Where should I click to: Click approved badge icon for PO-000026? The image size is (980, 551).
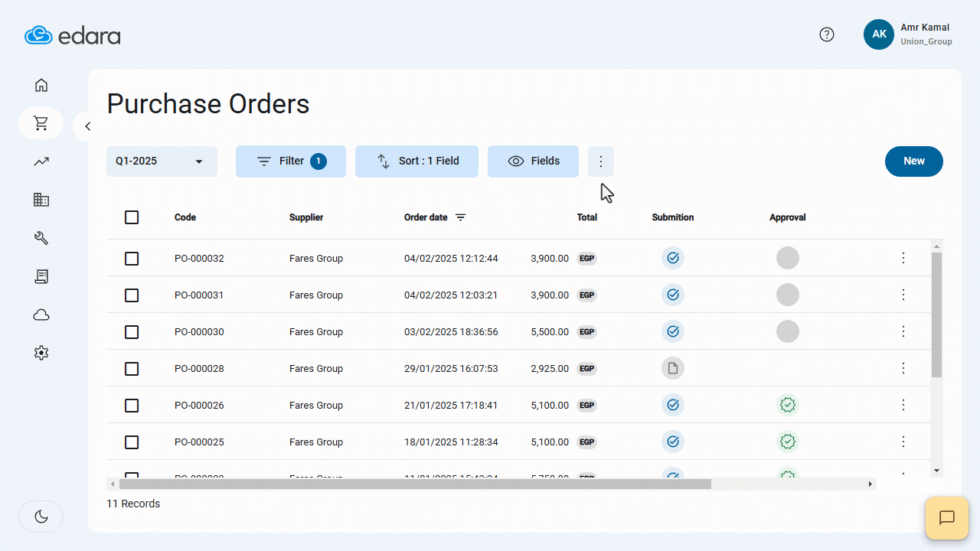788,405
